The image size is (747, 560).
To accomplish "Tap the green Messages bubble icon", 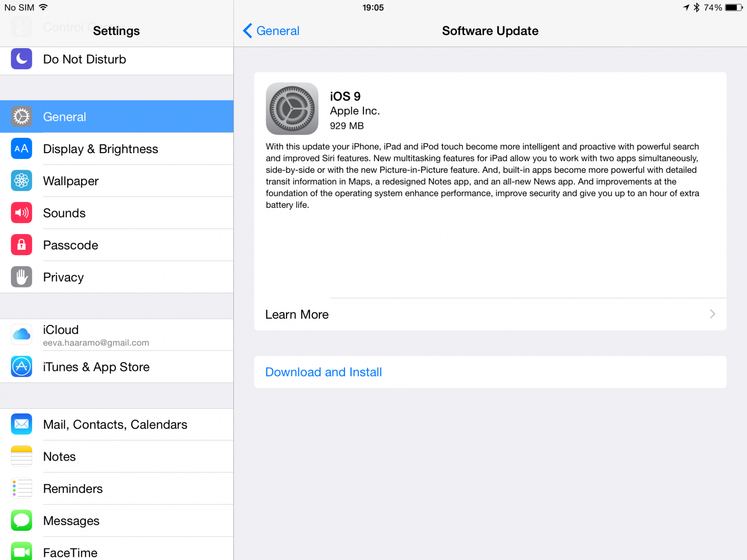I will [x=22, y=520].
